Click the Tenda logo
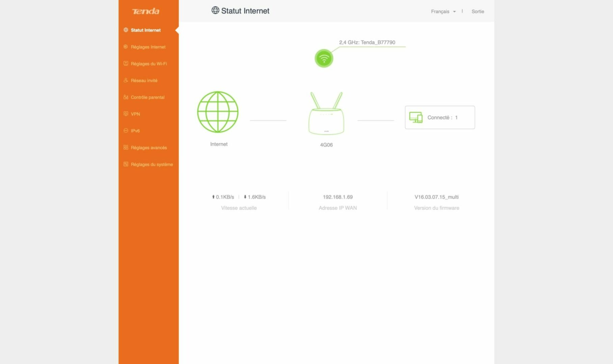The image size is (613, 364). click(146, 11)
